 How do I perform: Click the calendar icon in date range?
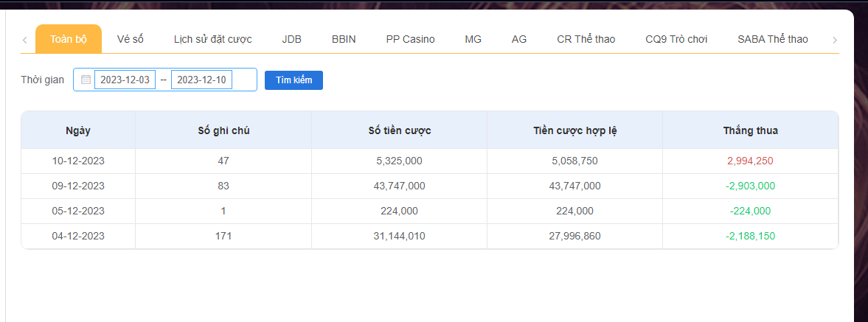(86, 80)
